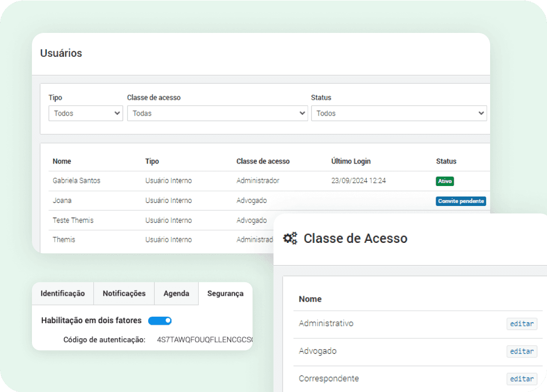Open the Tipo dropdown filter

coord(85,113)
